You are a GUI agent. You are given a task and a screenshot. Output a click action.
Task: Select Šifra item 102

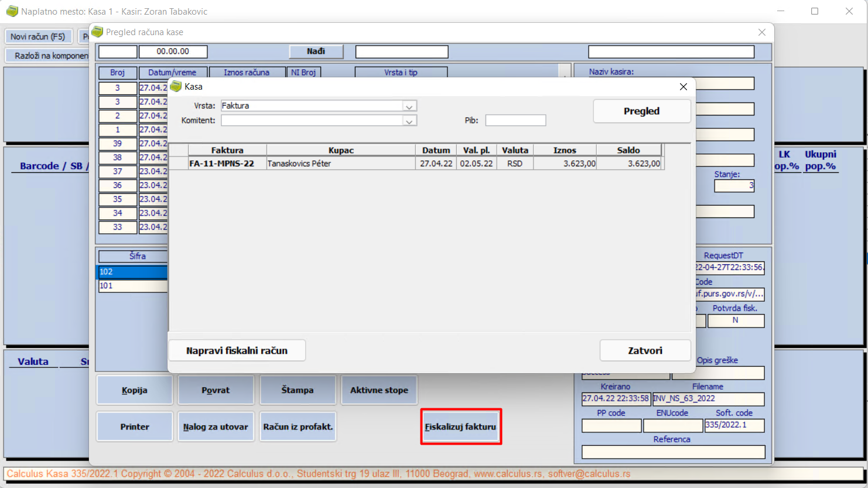[x=132, y=272]
